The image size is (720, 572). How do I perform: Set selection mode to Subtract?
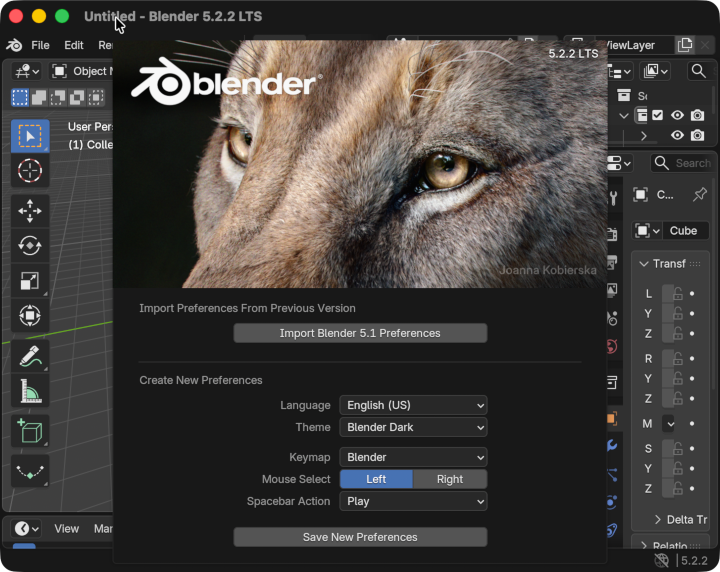pos(58,97)
